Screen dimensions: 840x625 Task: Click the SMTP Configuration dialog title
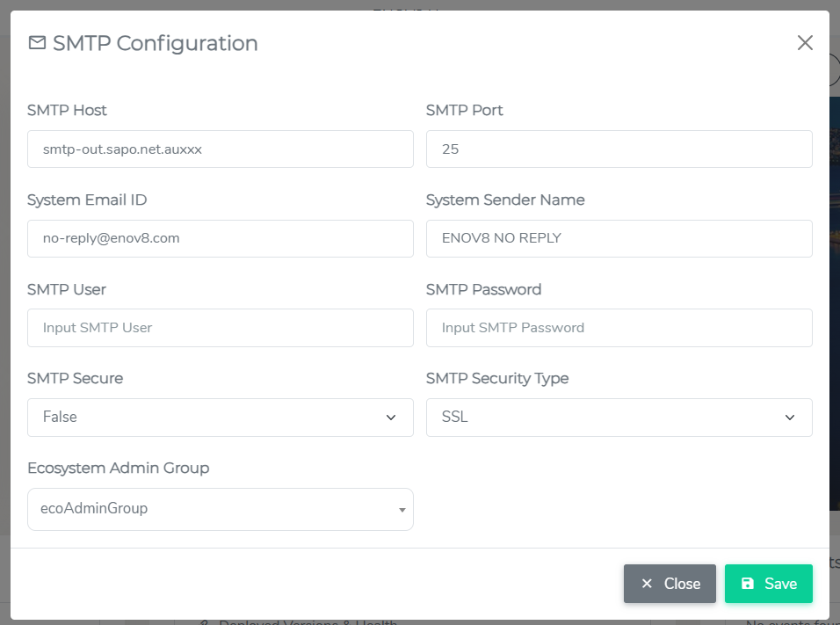click(155, 43)
